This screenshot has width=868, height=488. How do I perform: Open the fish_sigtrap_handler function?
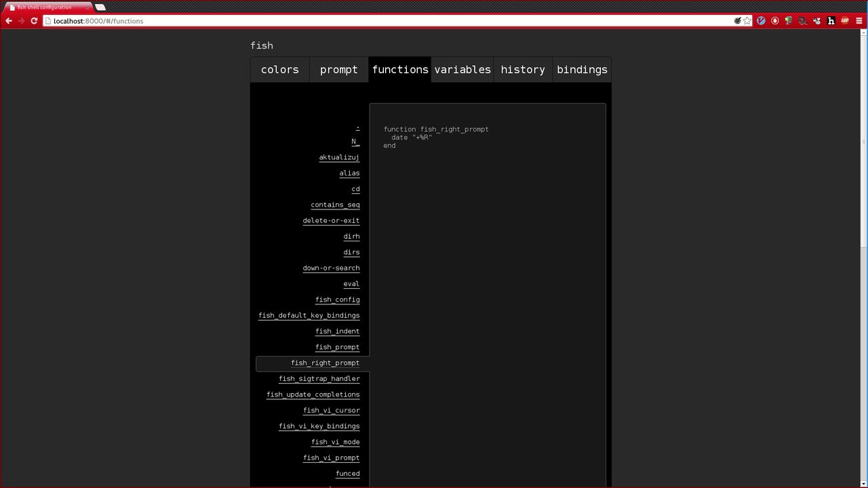coord(319,379)
